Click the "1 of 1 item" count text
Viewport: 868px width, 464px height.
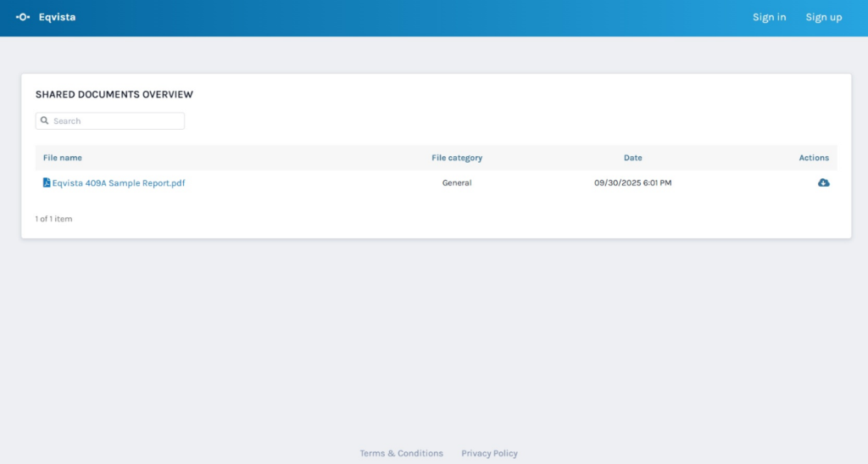click(x=53, y=219)
